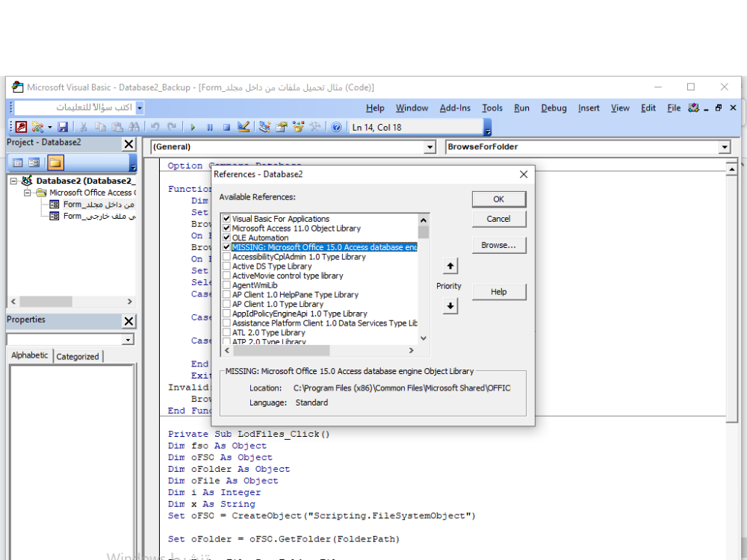
Task: Check AP Client 1.0 HelpPane Type Library
Action: (227, 295)
